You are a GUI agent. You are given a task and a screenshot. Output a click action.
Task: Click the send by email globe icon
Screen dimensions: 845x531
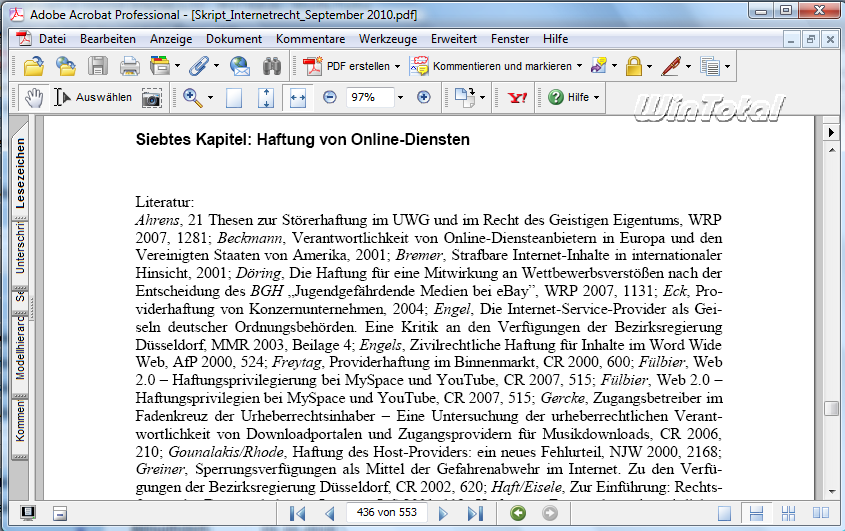pos(239,66)
